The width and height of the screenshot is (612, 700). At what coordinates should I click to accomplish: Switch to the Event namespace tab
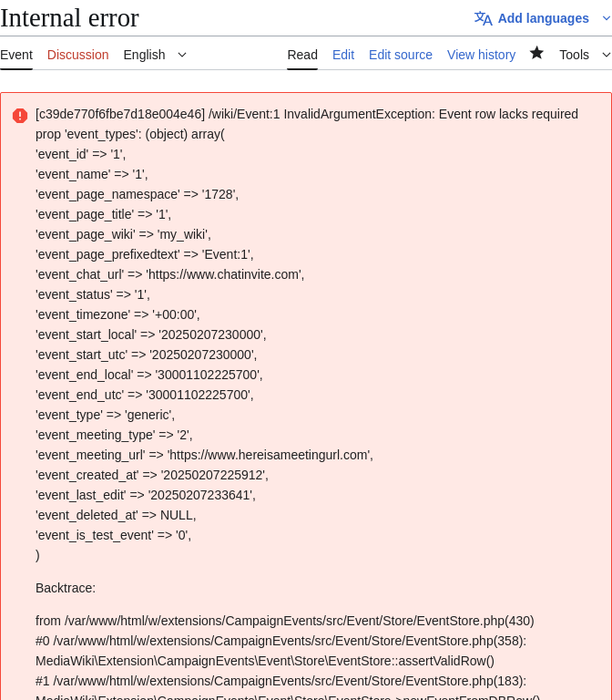pyautogui.click(x=16, y=55)
